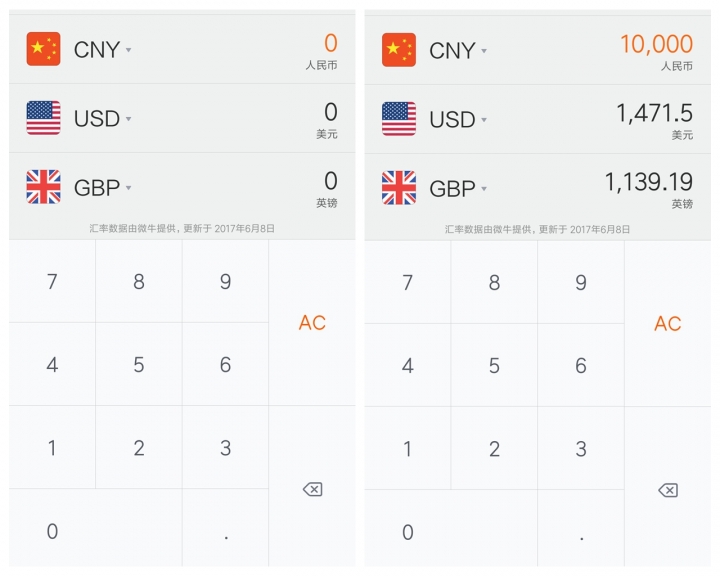Tap the US flag beside the 1,471.5 amount
The width and height of the screenshot is (720, 576).
pyautogui.click(x=399, y=119)
